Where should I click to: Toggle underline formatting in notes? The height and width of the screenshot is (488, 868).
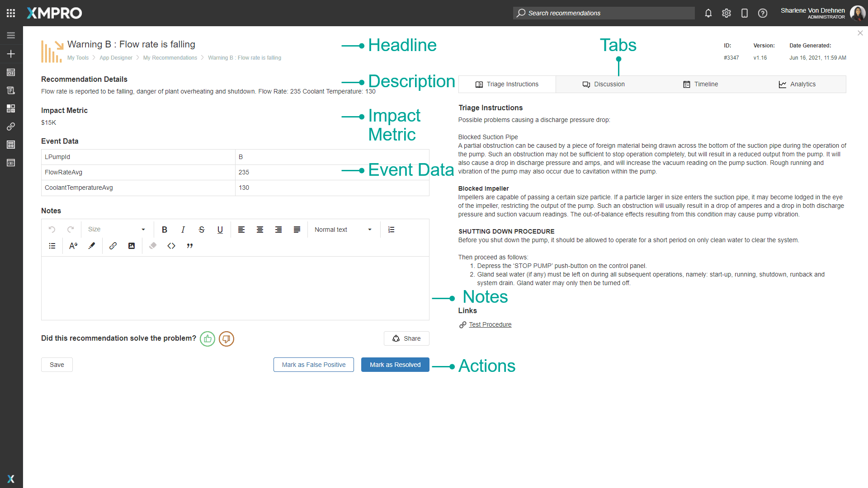point(220,230)
